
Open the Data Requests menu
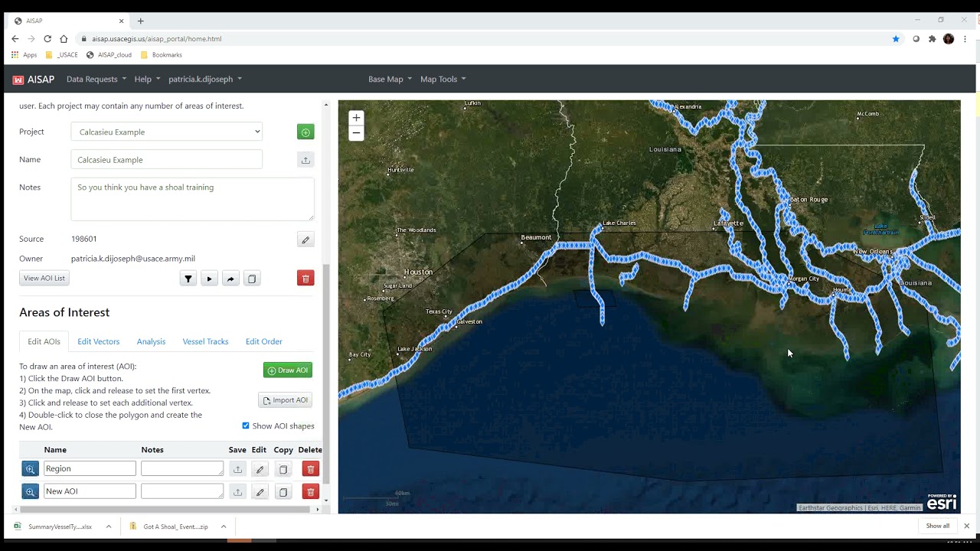(96, 79)
